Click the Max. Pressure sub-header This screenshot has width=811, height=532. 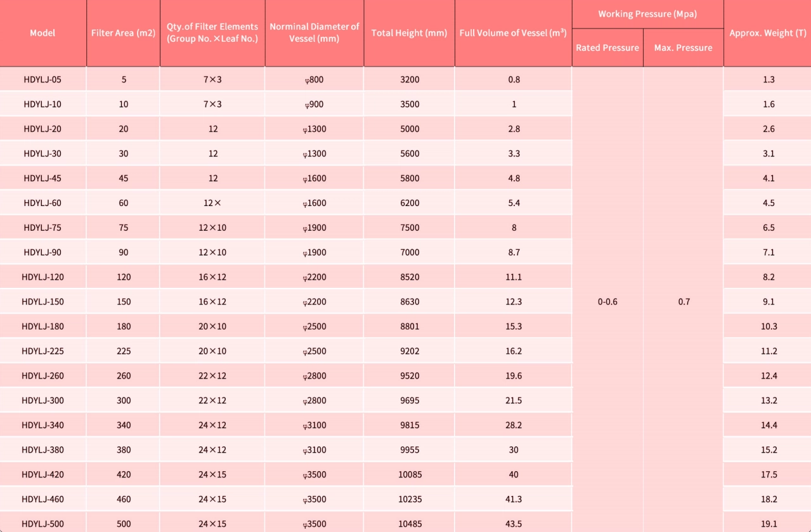click(x=682, y=47)
